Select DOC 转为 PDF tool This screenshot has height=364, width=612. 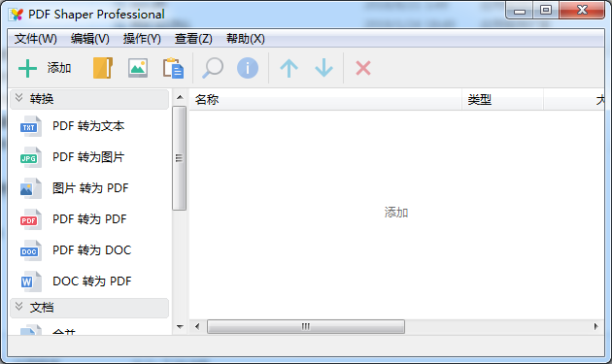[91, 281]
